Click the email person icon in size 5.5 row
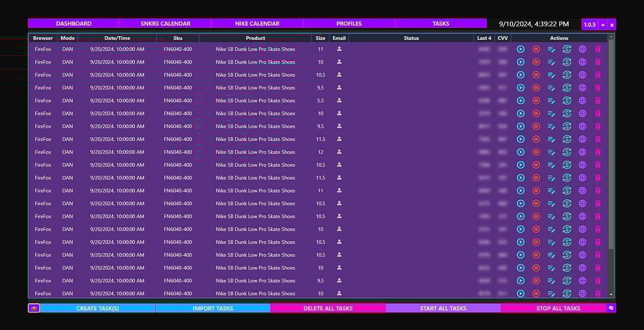Viewport: 644px width, 330px height. (x=339, y=100)
